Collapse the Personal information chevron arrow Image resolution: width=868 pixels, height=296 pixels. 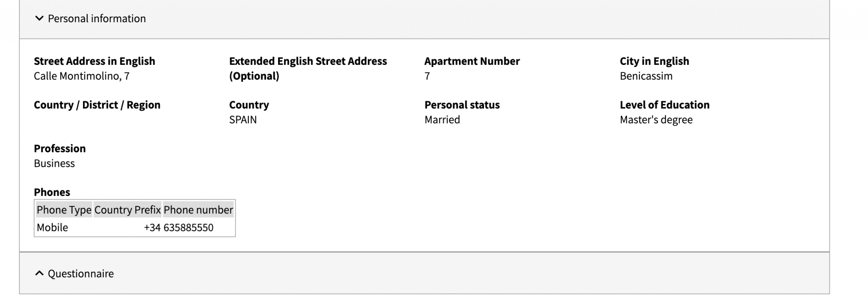pos(39,18)
